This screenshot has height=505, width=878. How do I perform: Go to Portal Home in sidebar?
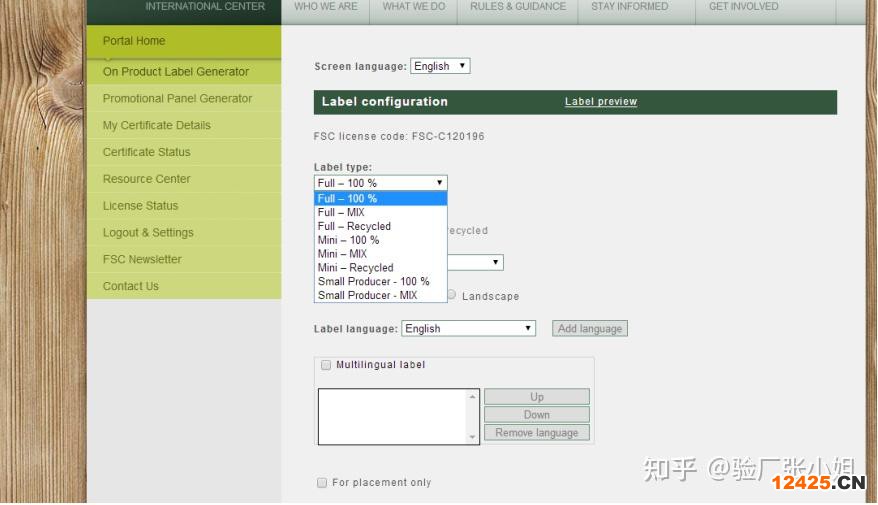[134, 41]
